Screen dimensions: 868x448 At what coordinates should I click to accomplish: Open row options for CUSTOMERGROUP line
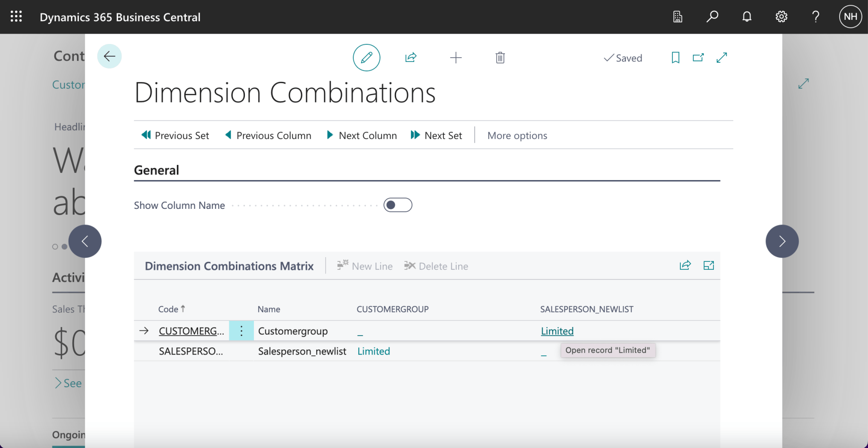[x=241, y=331]
